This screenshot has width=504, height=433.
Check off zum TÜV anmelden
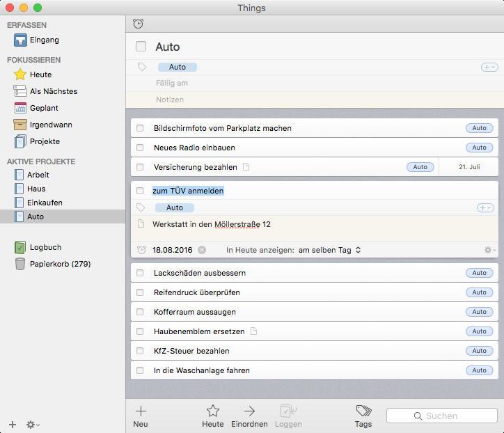coord(140,191)
